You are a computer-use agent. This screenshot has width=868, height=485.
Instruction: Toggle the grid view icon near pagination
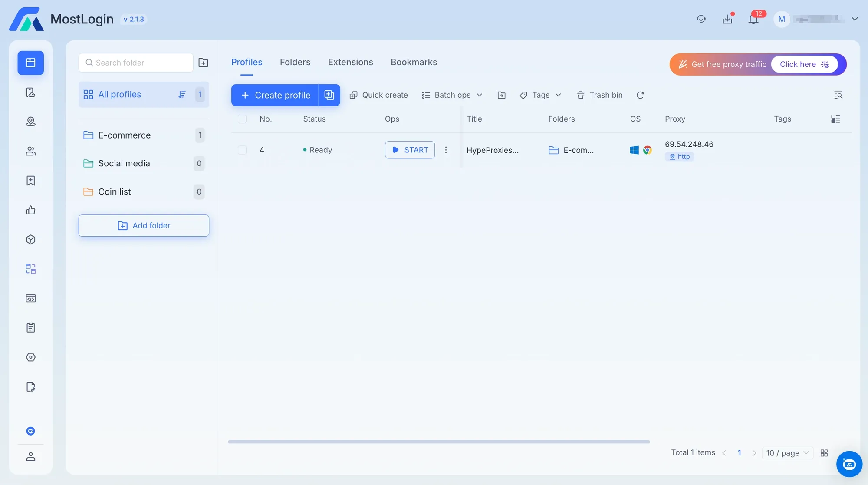[824, 453]
